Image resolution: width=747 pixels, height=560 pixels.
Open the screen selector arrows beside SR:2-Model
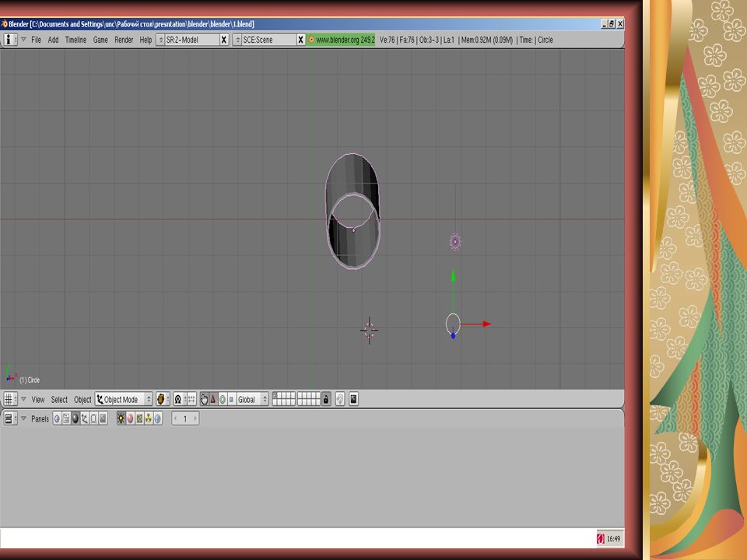coord(160,40)
